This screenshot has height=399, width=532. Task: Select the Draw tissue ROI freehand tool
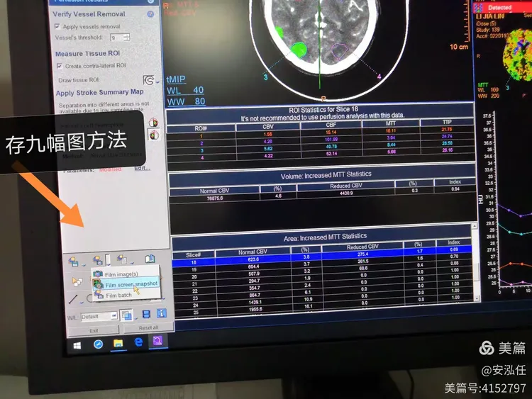[148, 80]
